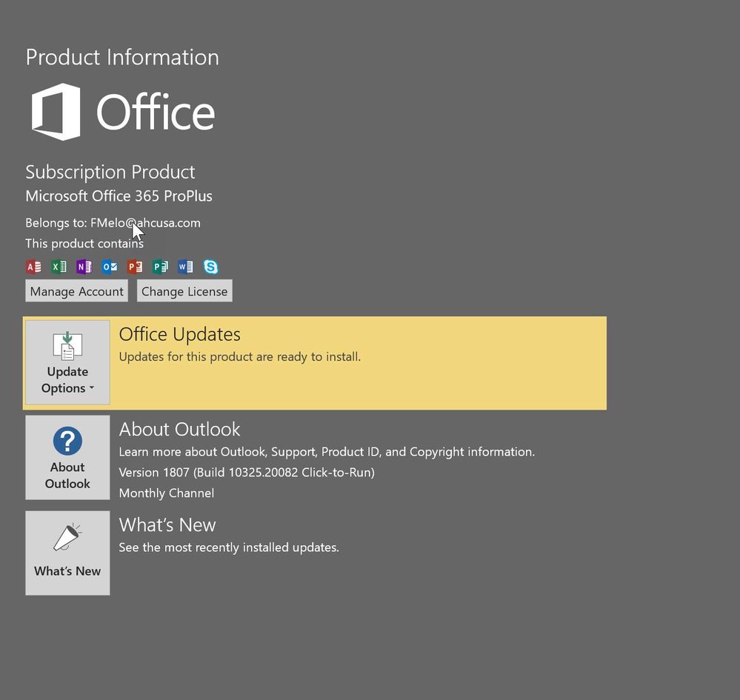The image size is (740, 700).
Task: Click the What's New heading text
Action: coord(167,525)
